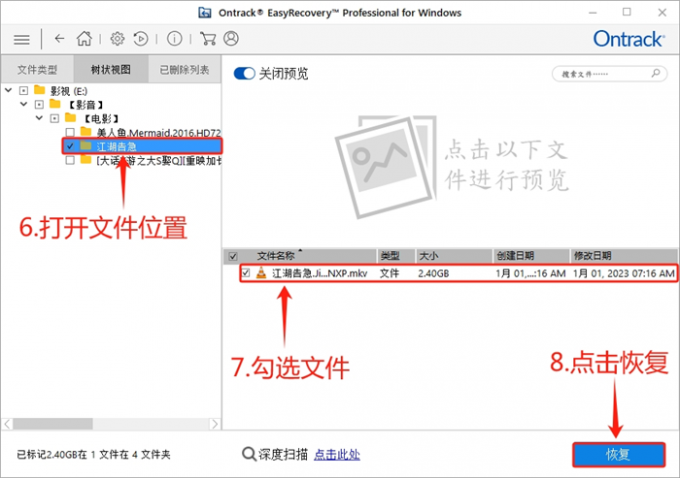Click the 2.40GB size cell
This screenshot has width=680, height=478.
click(434, 273)
